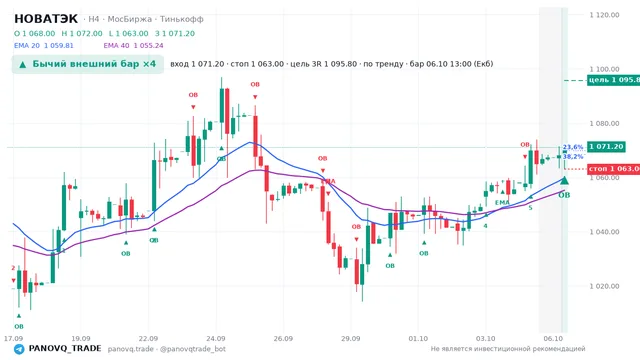
Task: Click the red '2' sell marker at chart start
Action: 13,268
